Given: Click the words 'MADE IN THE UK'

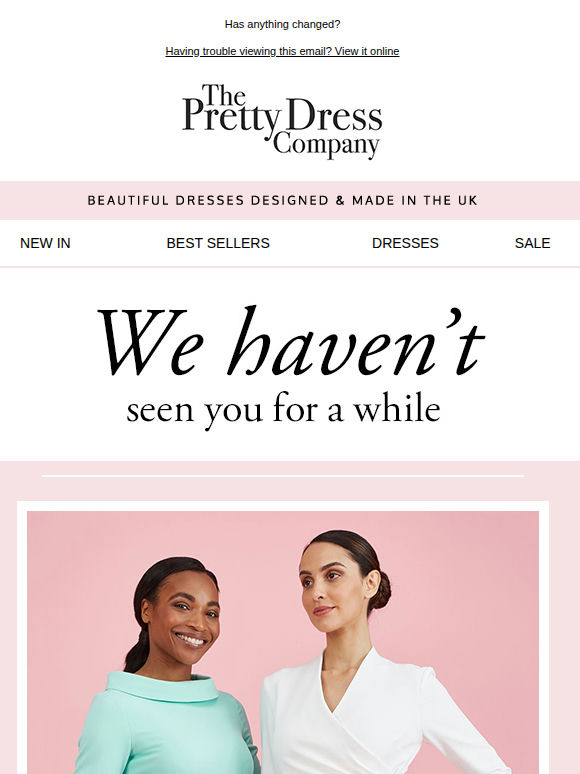Looking at the screenshot, I should [415, 200].
